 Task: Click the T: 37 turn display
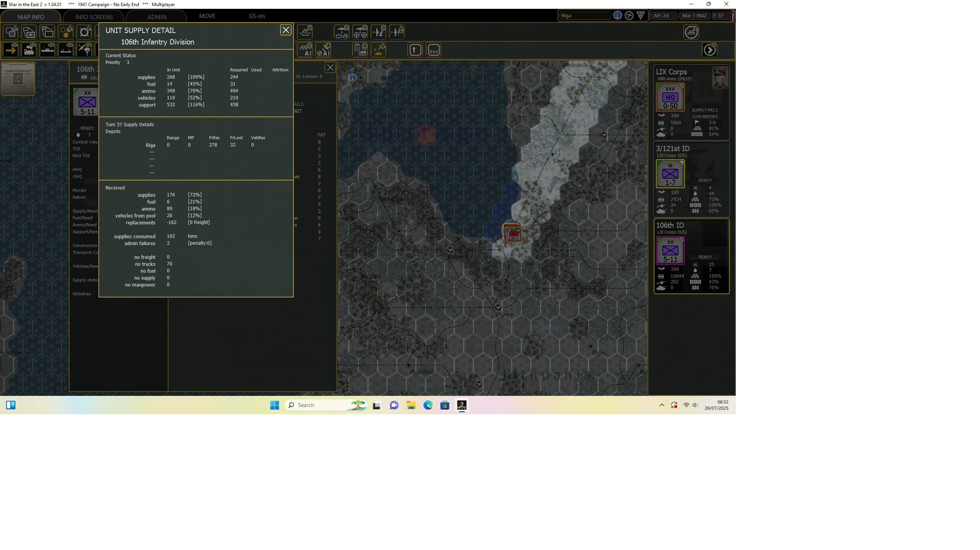(721, 16)
